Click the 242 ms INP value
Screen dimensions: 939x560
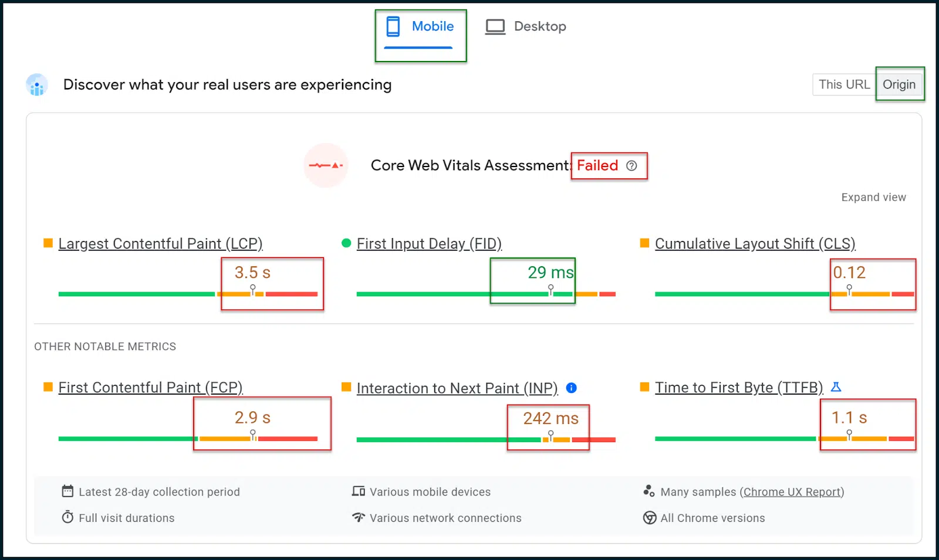click(550, 418)
